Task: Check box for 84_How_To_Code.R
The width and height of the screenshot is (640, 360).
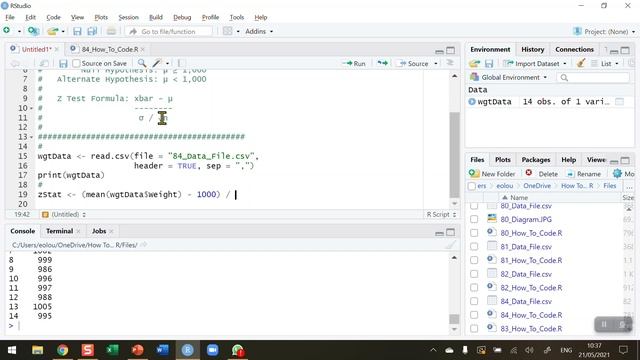Action: coord(474,315)
